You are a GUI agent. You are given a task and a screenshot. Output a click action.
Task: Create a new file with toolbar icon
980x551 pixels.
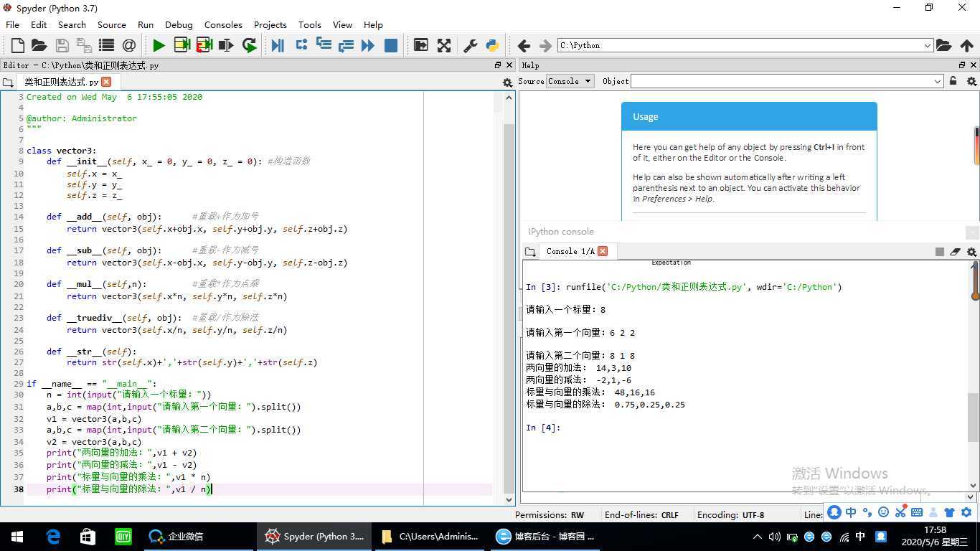(x=17, y=45)
